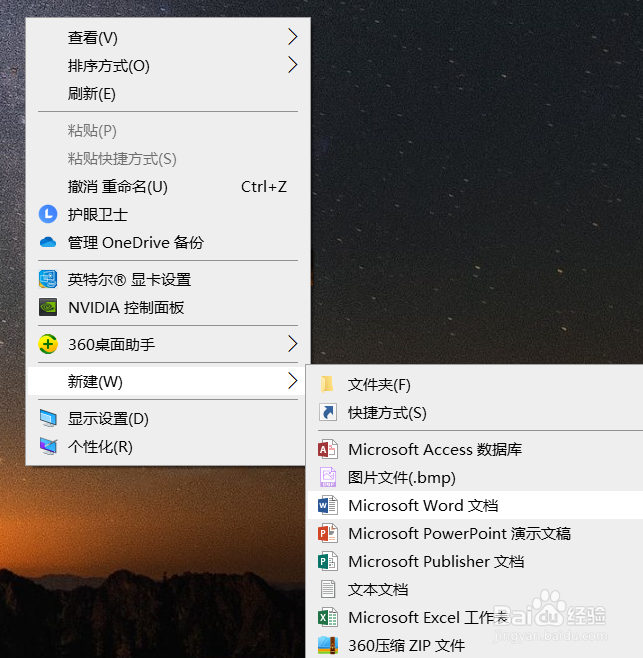Click the 护眼卫士 blue clock icon
The width and height of the screenshot is (643, 658).
click(x=48, y=214)
